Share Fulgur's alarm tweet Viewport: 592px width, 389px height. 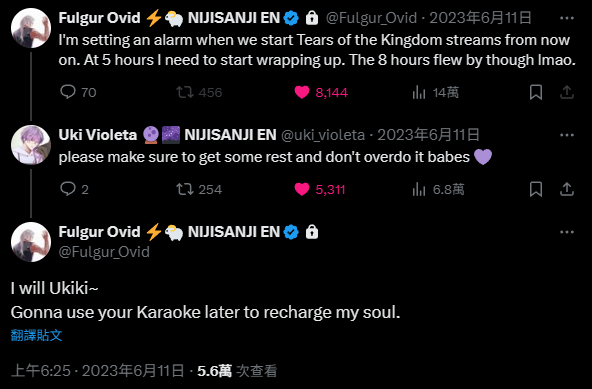click(x=567, y=92)
